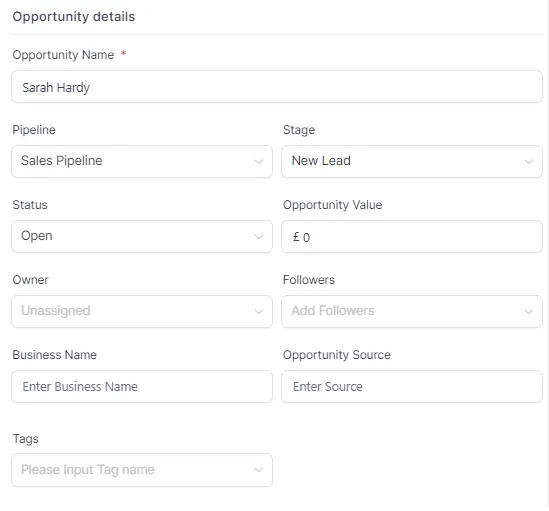Image resolution: width=549 pixels, height=511 pixels.
Task: Click the Status dropdown chevron icon
Action: [x=259, y=237]
